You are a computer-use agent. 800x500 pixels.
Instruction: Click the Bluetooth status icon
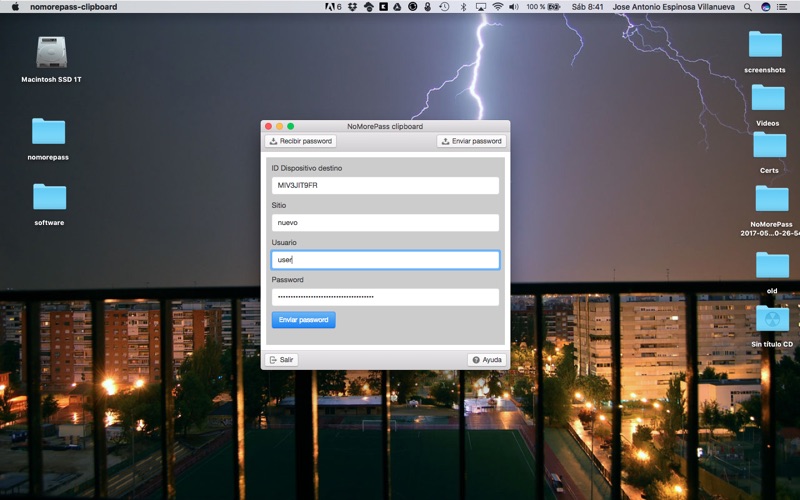463,7
